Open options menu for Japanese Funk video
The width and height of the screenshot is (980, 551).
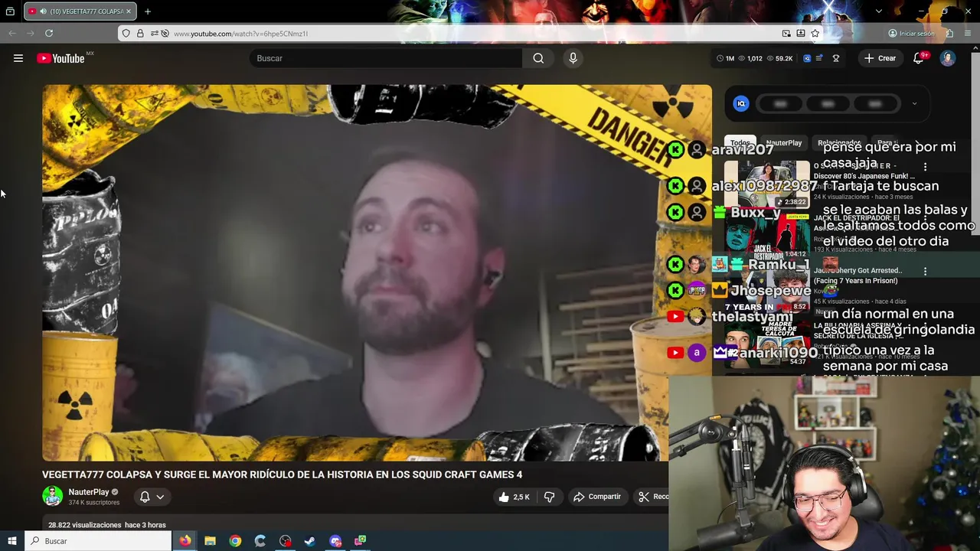pyautogui.click(x=925, y=167)
